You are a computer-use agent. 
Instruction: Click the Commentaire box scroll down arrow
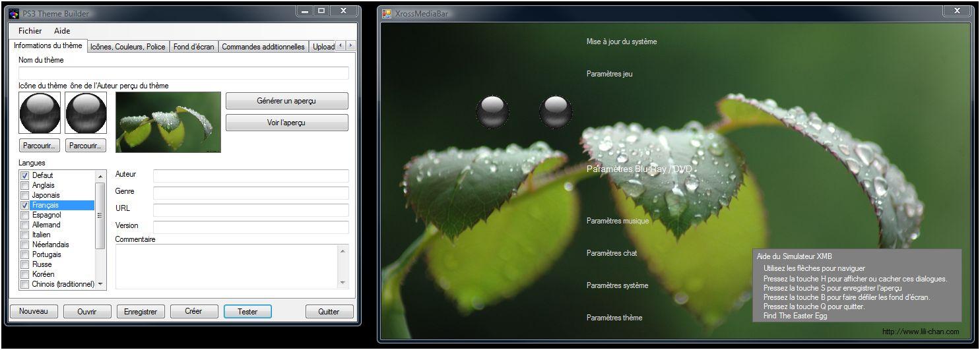(343, 283)
